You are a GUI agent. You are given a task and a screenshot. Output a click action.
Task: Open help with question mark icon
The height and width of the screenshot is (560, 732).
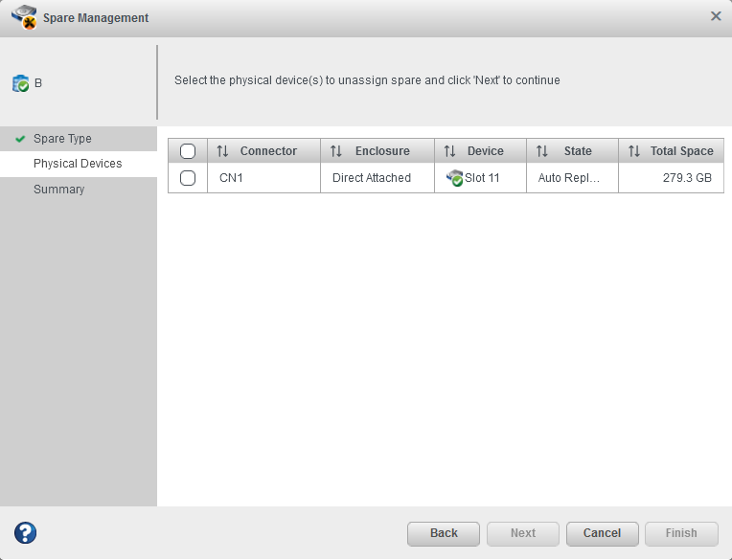[25, 533]
